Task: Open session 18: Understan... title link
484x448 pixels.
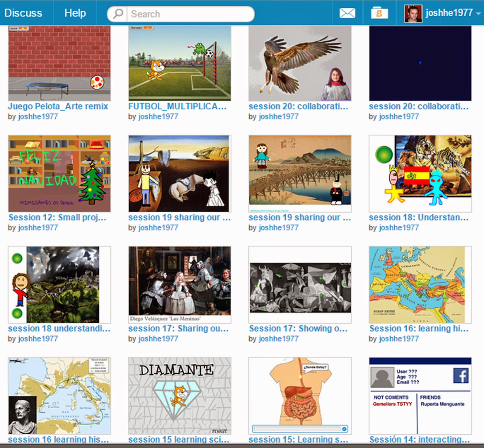Action: coord(419,217)
